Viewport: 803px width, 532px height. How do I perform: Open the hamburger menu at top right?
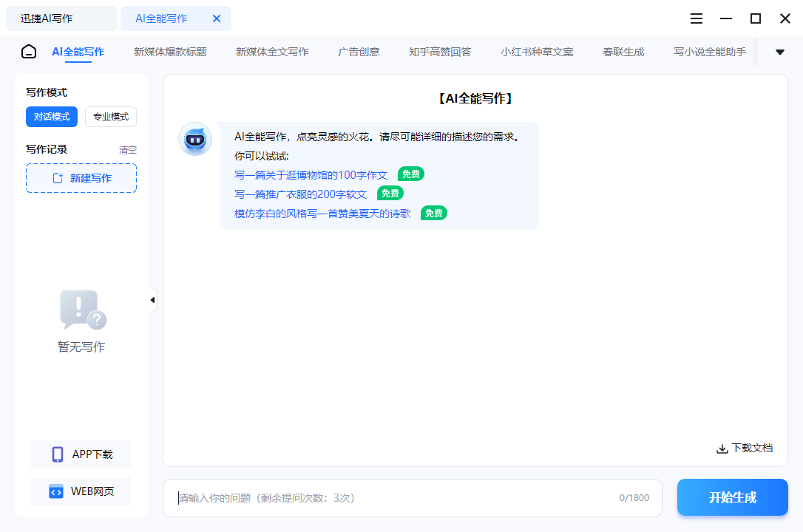696,18
